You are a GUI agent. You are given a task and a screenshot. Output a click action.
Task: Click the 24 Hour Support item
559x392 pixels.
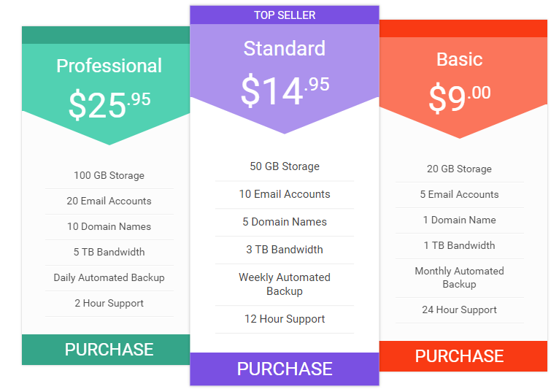click(x=459, y=310)
